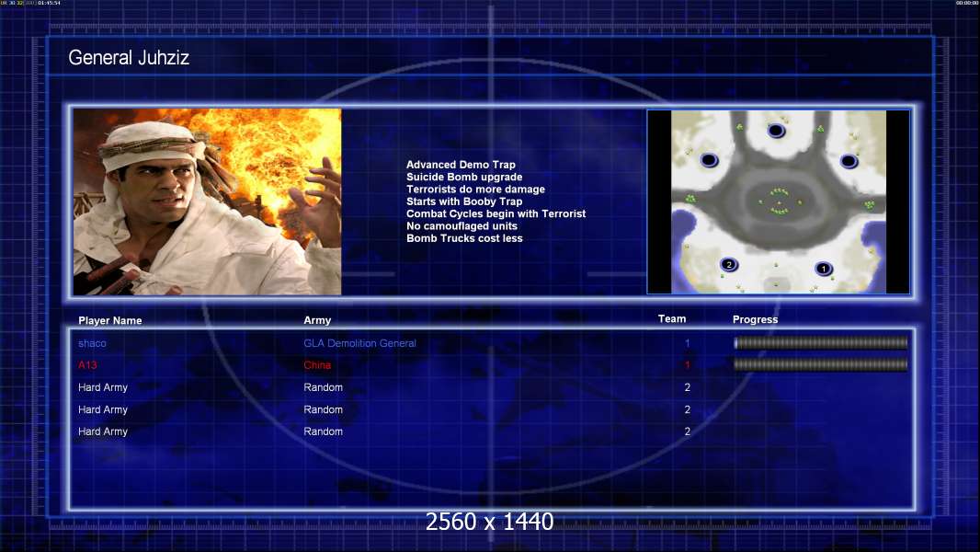Select the upper left empty start slot

(x=709, y=161)
